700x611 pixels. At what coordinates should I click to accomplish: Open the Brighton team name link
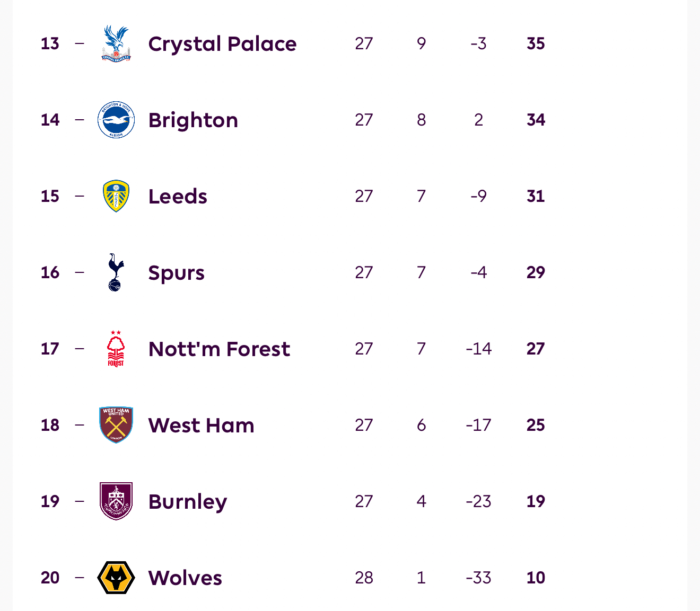click(x=193, y=120)
